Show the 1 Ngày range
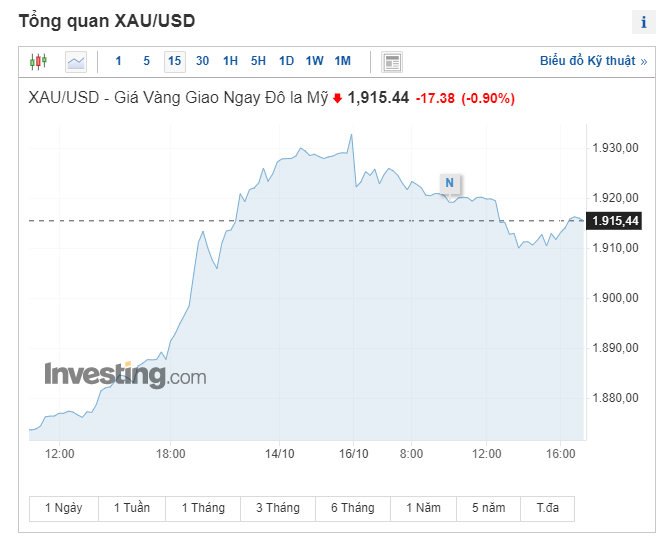Viewport: 668px width, 545px height. pos(64,508)
